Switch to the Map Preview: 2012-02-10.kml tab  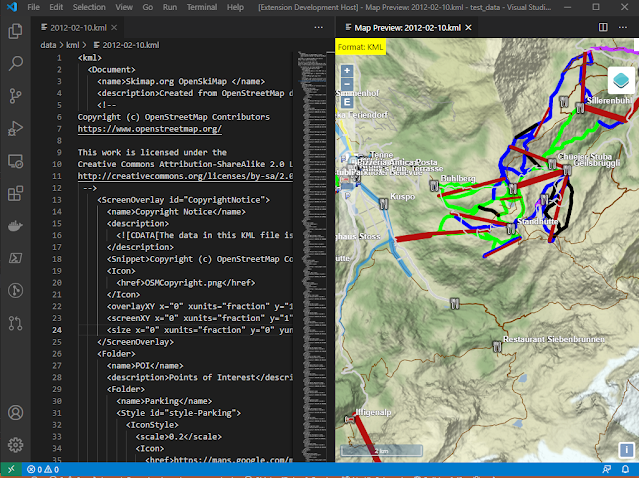point(408,27)
